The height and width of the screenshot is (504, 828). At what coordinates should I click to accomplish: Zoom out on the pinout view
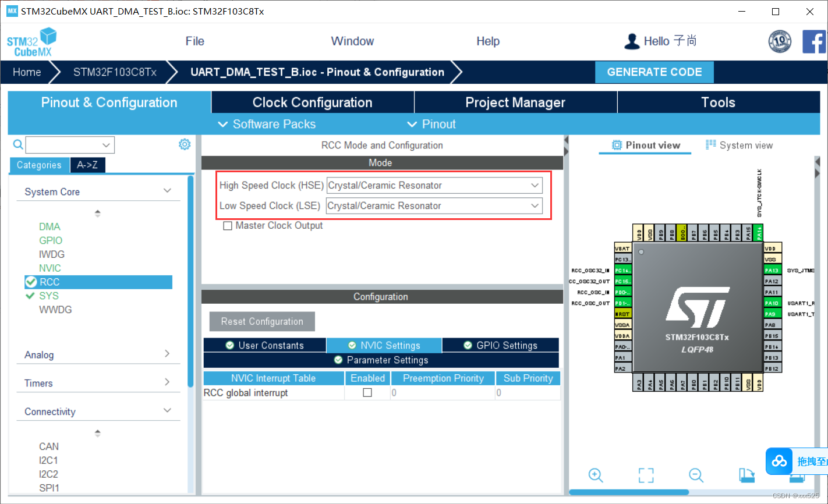click(696, 475)
